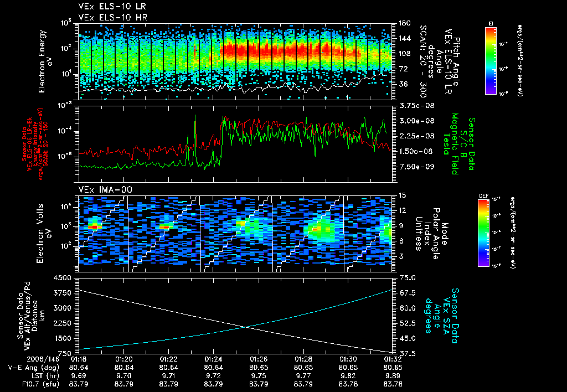567x392 pixels.
Task: Click the 'DEF' color bar label
Action: pos(483,195)
